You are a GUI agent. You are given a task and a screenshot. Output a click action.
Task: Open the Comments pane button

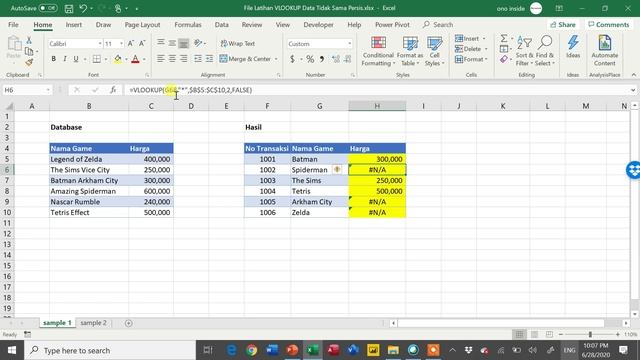[x=609, y=24]
